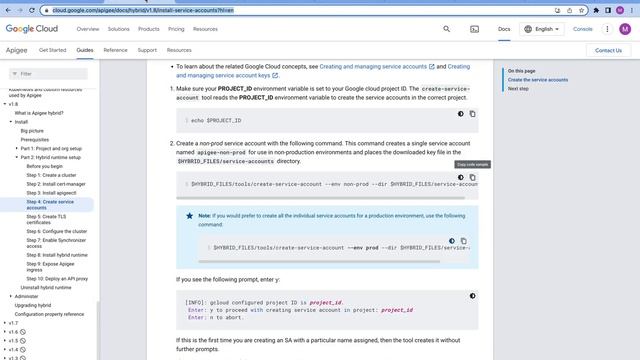Collapse Part 2: Hybrid runtime setup
This screenshot has height=360, width=640.
click(x=17, y=157)
